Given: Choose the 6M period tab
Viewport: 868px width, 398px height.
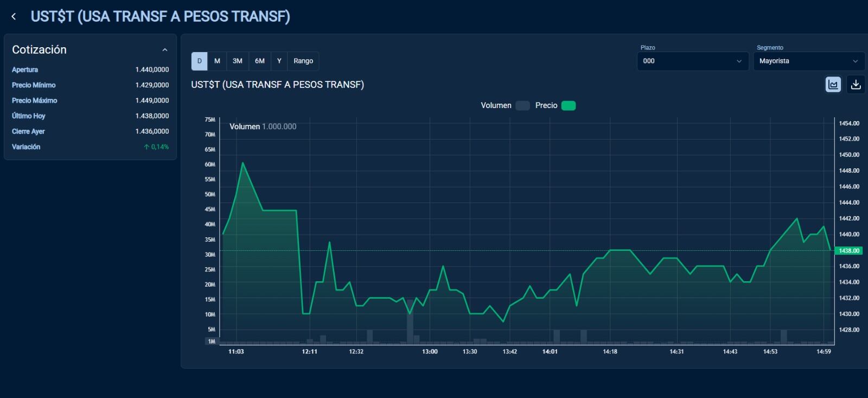Looking at the screenshot, I should [260, 61].
